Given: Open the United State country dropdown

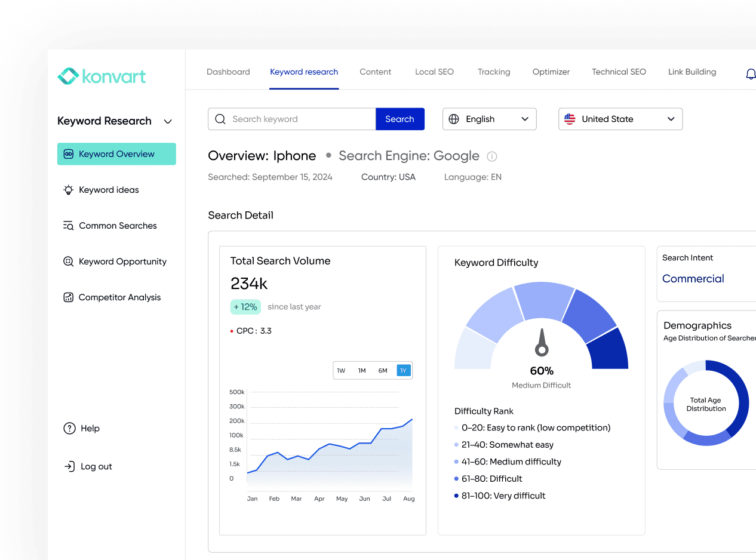Looking at the screenshot, I should point(620,119).
